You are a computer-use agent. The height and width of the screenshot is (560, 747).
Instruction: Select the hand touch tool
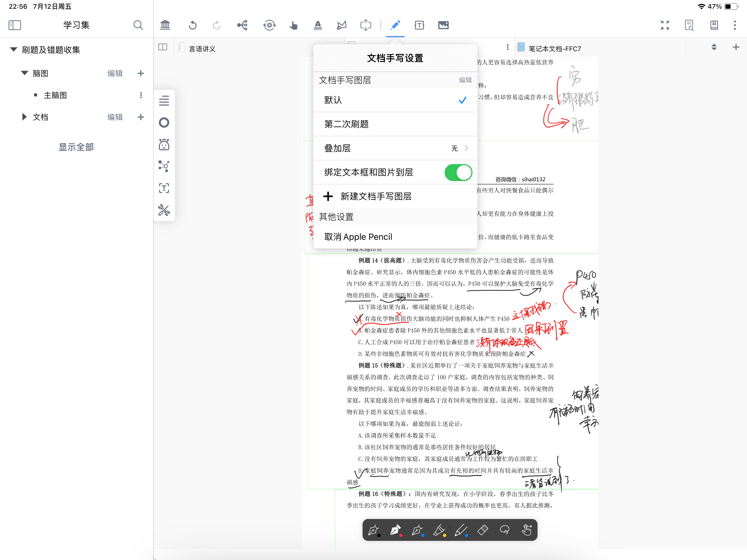click(293, 25)
